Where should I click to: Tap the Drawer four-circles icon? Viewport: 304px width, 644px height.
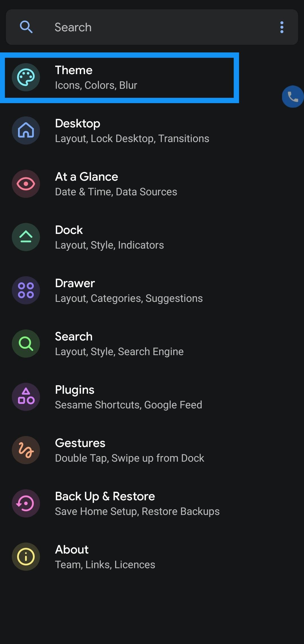pos(26,290)
